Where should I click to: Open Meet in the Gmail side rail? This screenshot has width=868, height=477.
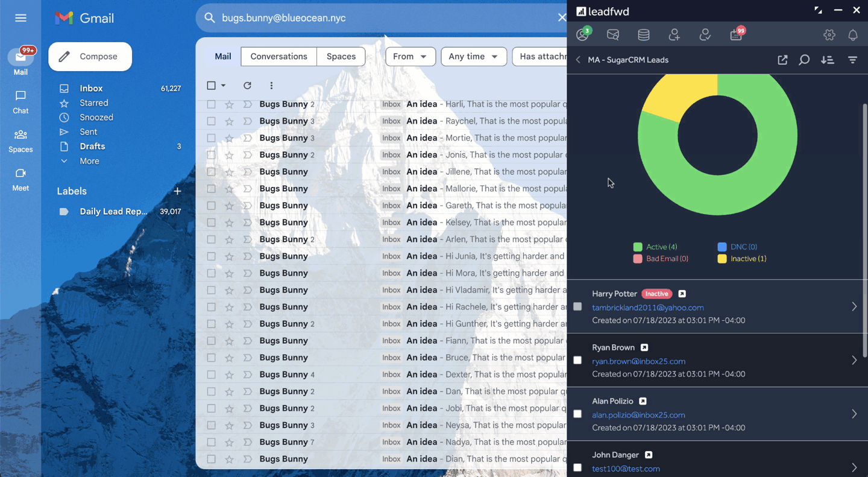[20, 180]
